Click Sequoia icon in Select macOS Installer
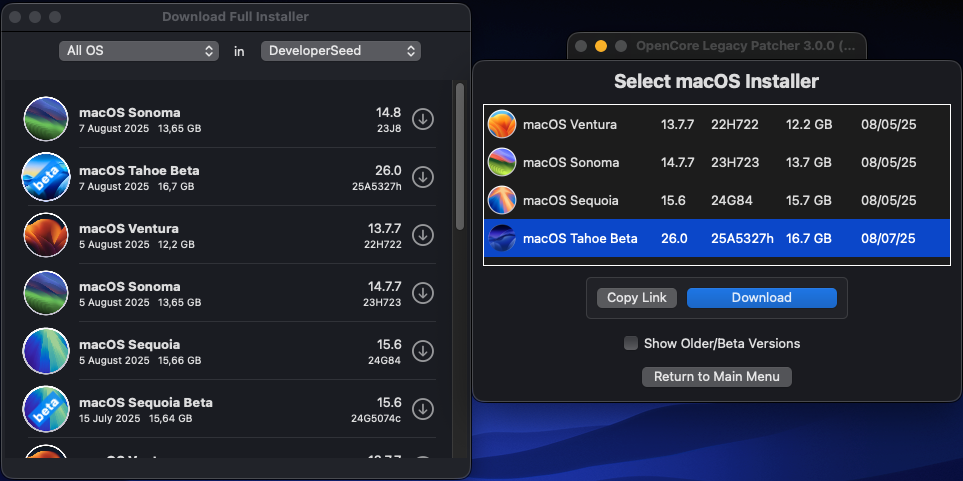The width and height of the screenshot is (963, 481). click(502, 201)
